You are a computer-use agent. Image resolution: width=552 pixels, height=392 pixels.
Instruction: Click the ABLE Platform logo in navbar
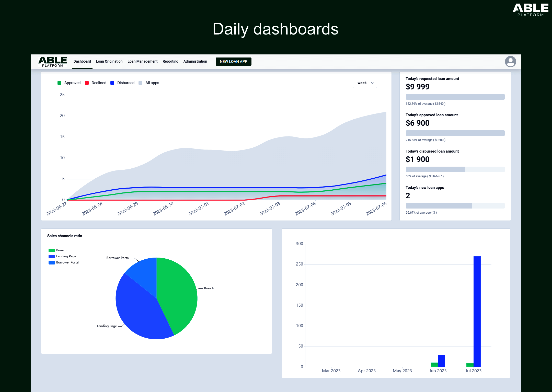pos(52,62)
